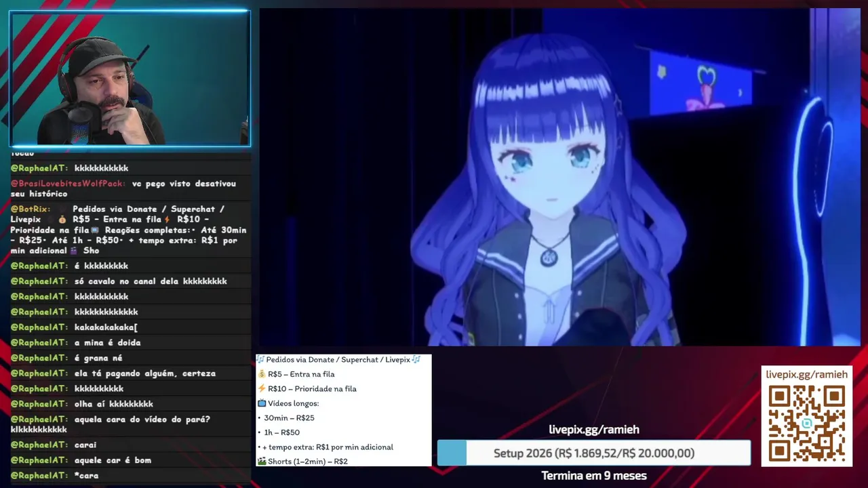Click the money bag icon beside R$5 in info panel

pyautogui.click(x=262, y=374)
